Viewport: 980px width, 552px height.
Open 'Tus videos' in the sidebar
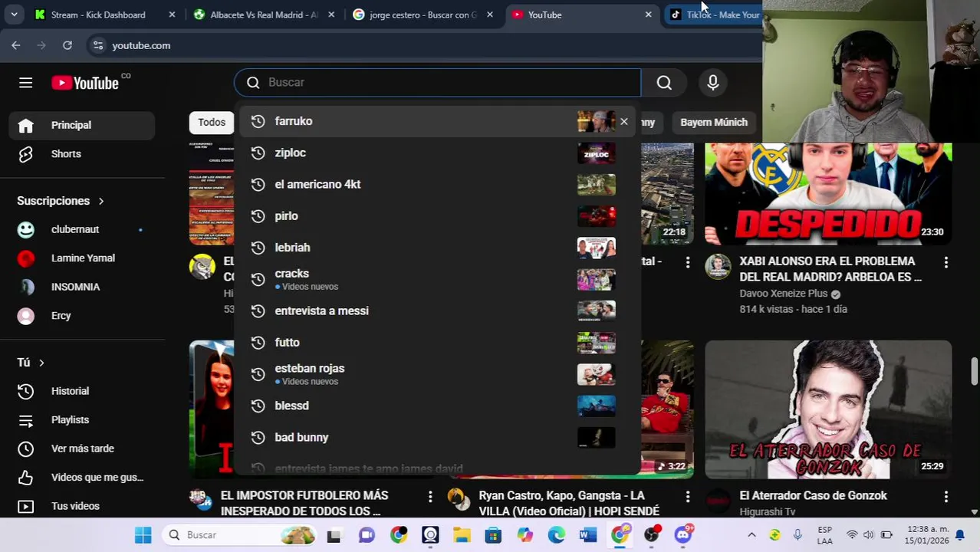click(82, 506)
